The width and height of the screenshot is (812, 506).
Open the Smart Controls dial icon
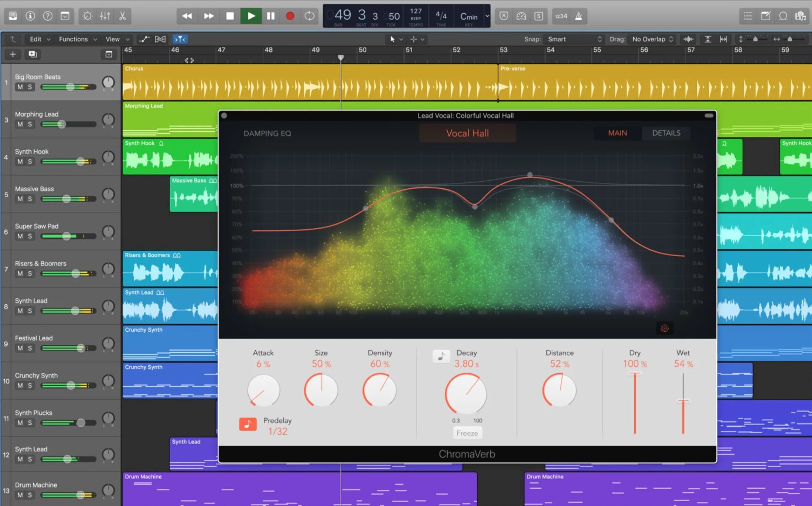pyautogui.click(x=87, y=16)
